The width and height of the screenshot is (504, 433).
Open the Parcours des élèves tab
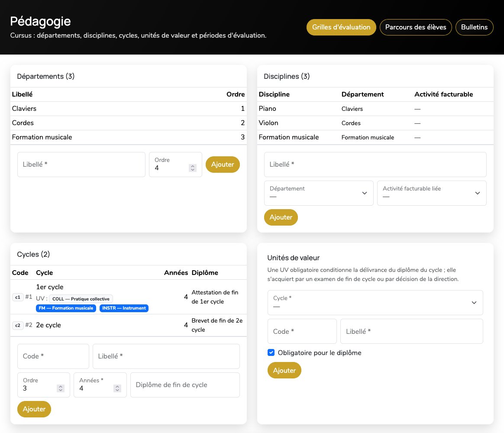coord(416,27)
